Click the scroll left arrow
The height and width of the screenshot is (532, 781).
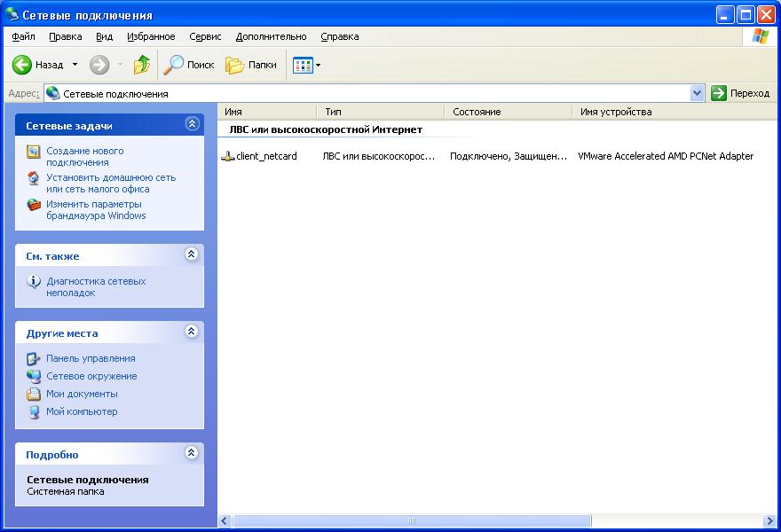coord(225,521)
